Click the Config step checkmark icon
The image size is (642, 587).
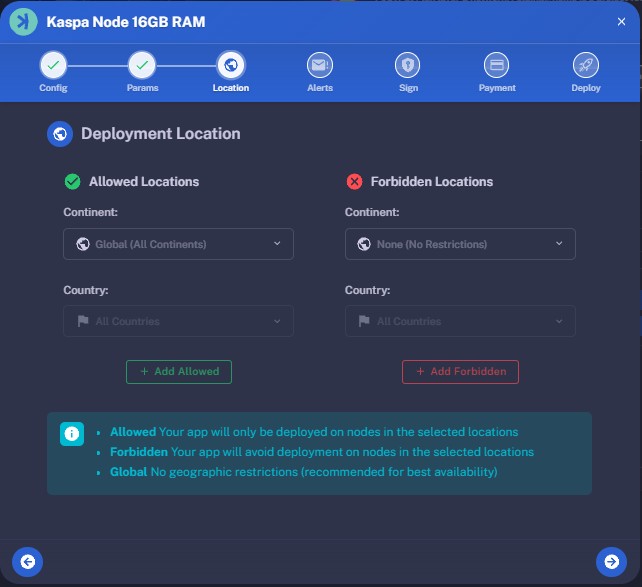click(53, 66)
